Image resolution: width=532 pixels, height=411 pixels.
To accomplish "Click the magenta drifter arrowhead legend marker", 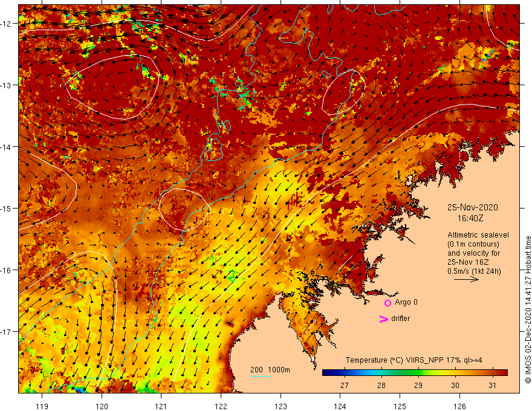I will [x=383, y=319].
